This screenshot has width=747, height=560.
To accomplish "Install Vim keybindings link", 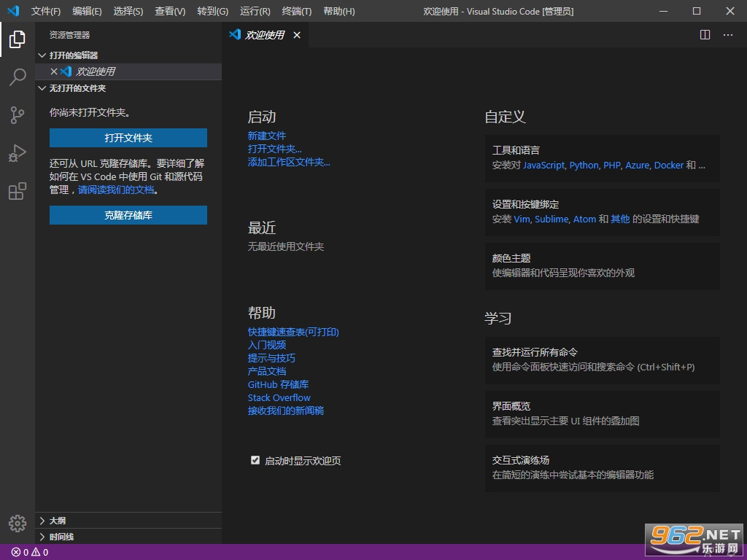I will click(x=522, y=219).
